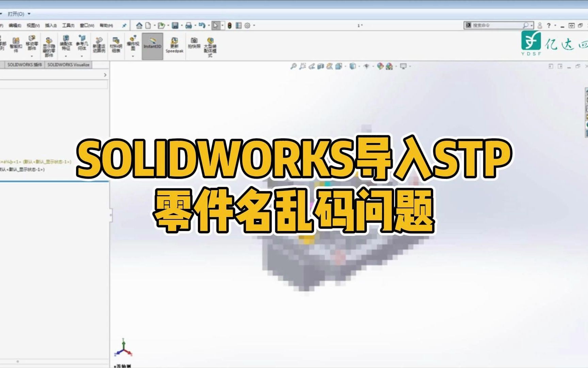The width and height of the screenshot is (588, 368).
Task: Click the Rebuild traffic light icon
Action: pos(230,26)
